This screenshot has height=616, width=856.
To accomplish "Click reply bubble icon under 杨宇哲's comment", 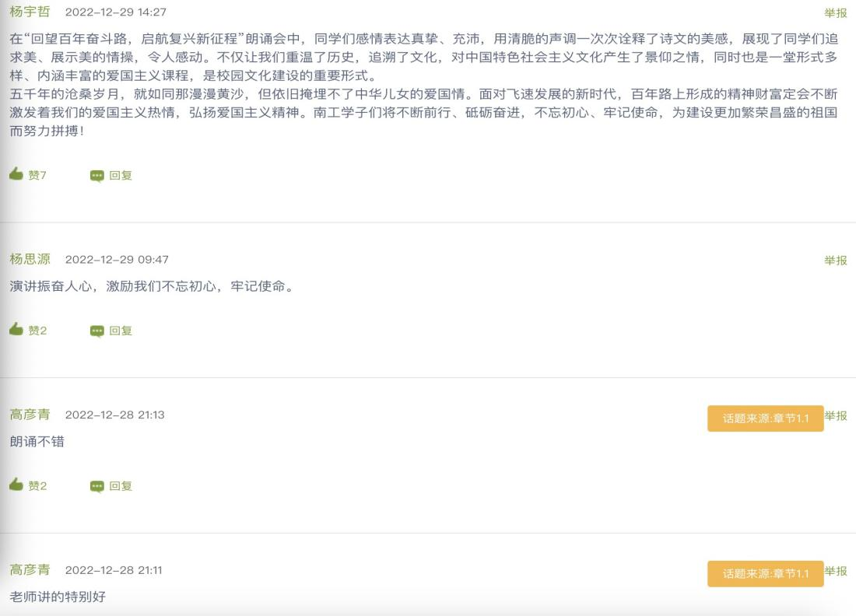I will 96,176.
